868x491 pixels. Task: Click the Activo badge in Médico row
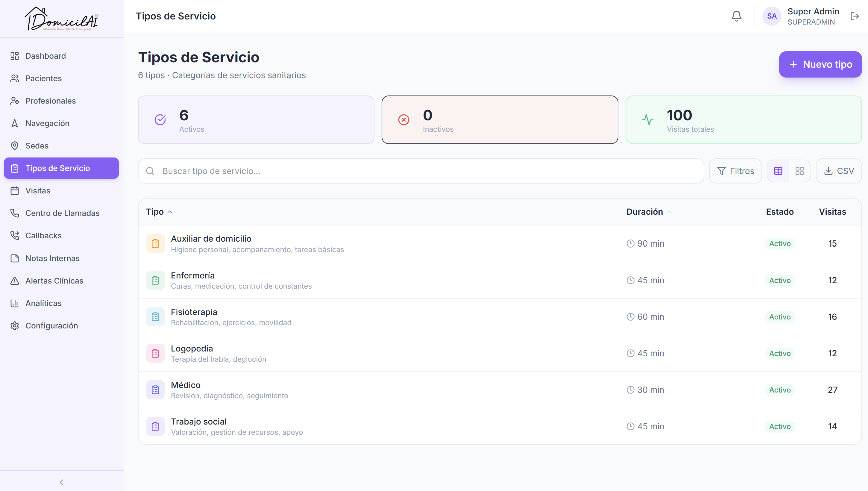780,390
